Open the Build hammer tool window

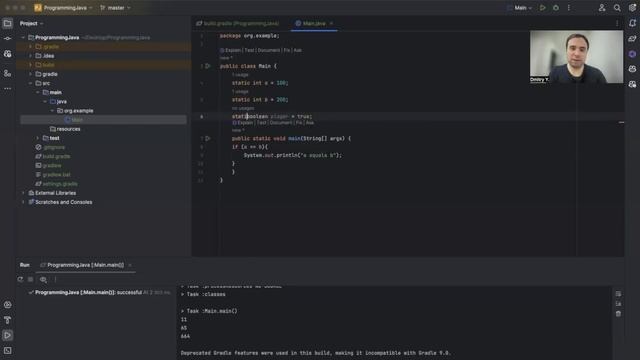(7, 320)
